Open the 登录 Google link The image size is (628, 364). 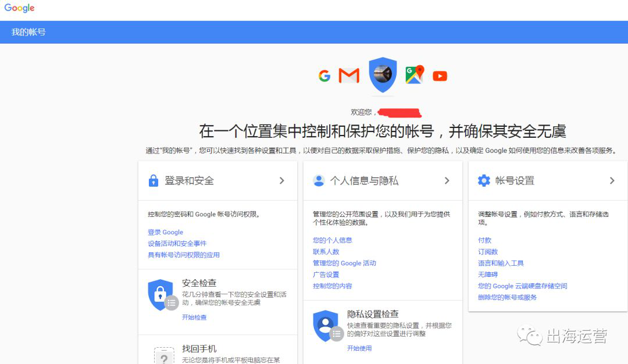165,232
